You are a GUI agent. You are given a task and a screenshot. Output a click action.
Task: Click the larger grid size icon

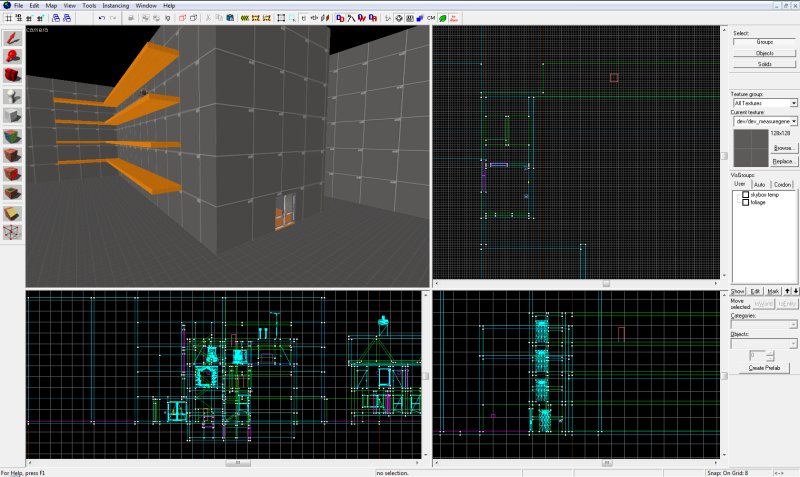click(x=40, y=18)
